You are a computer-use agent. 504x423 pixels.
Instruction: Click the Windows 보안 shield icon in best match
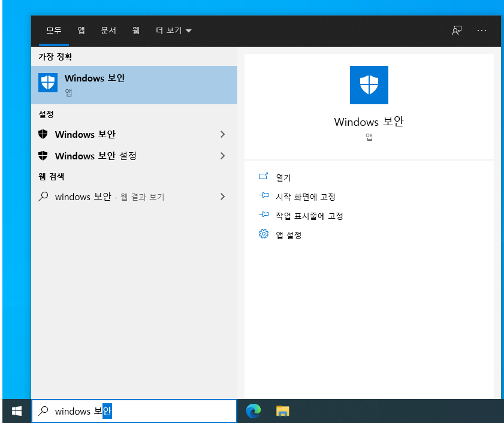48,83
